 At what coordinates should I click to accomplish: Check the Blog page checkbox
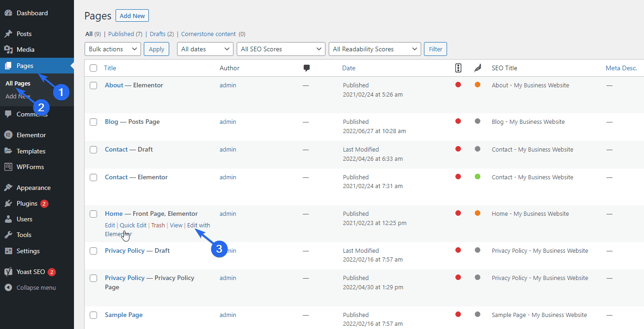point(93,122)
